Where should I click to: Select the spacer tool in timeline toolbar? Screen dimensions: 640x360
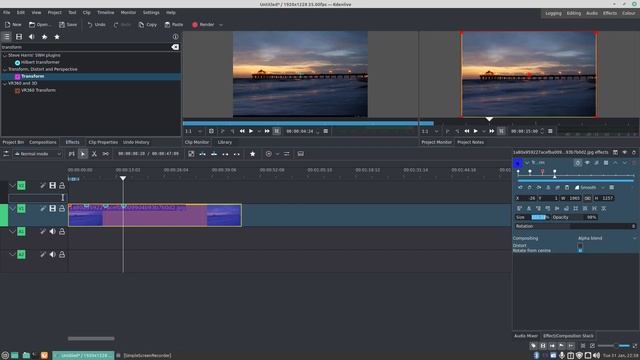[x=106, y=154]
